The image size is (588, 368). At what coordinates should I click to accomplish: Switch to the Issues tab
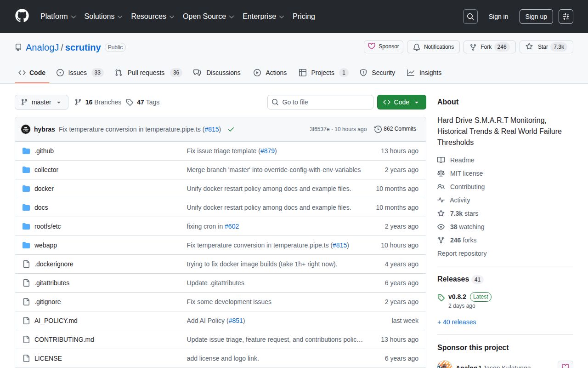click(x=77, y=72)
